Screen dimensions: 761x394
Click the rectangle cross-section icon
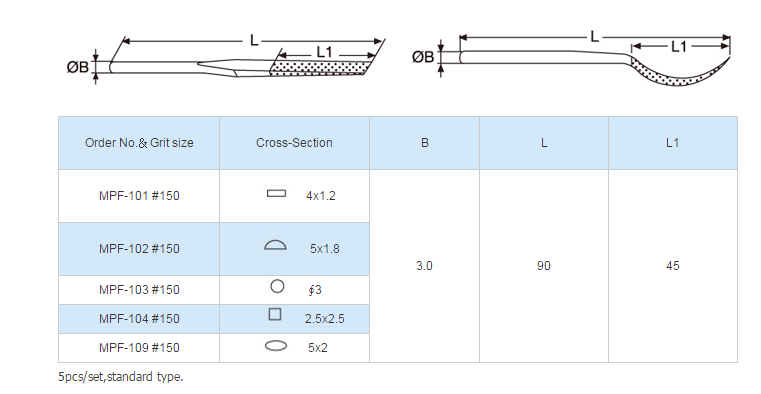click(x=276, y=194)
